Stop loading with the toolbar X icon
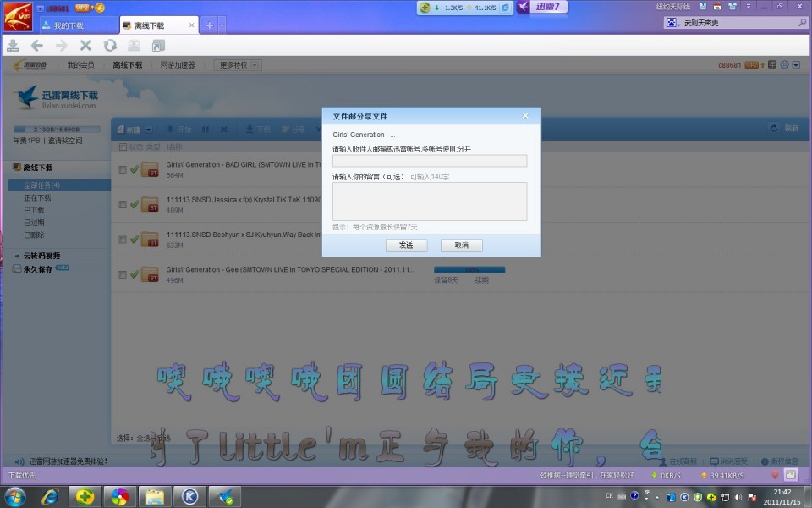This screenshot has width=812, height=508. pyautogui.click(x=85, y=46)
